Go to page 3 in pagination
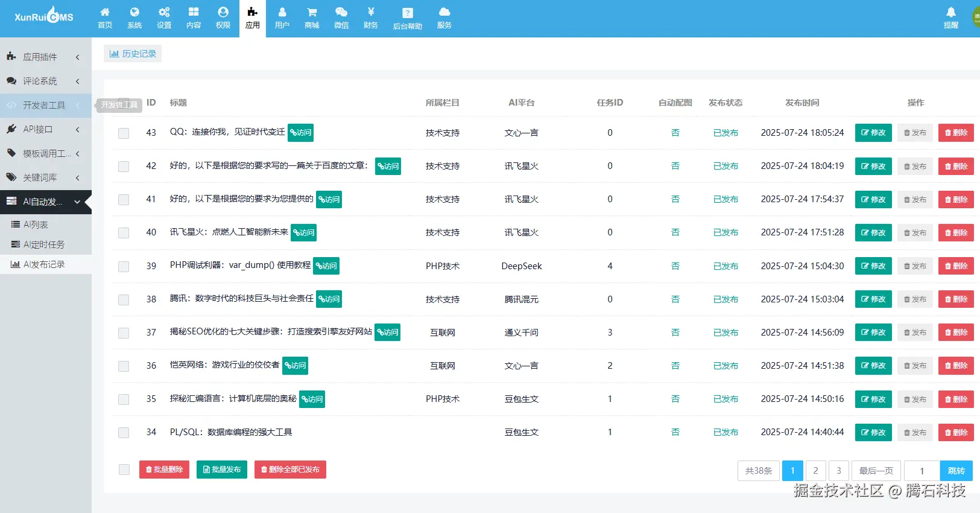The image size is (980, 513). tap(838, 471)
